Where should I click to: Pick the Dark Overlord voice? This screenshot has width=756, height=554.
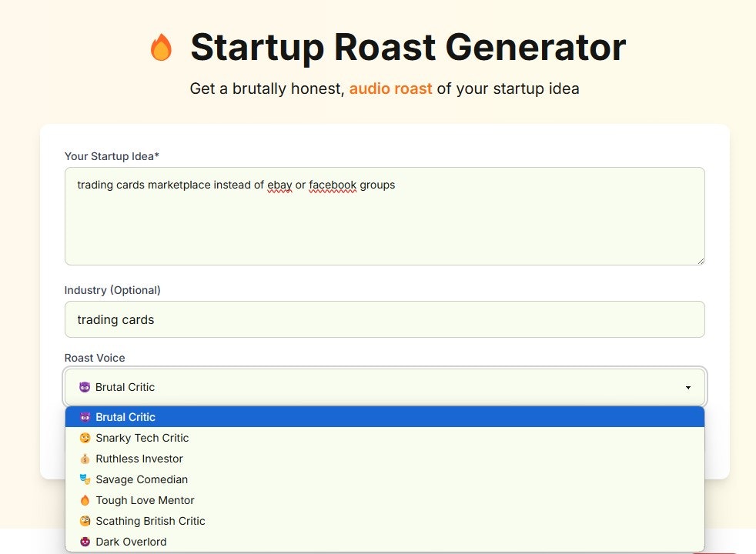tap(385, 541)
